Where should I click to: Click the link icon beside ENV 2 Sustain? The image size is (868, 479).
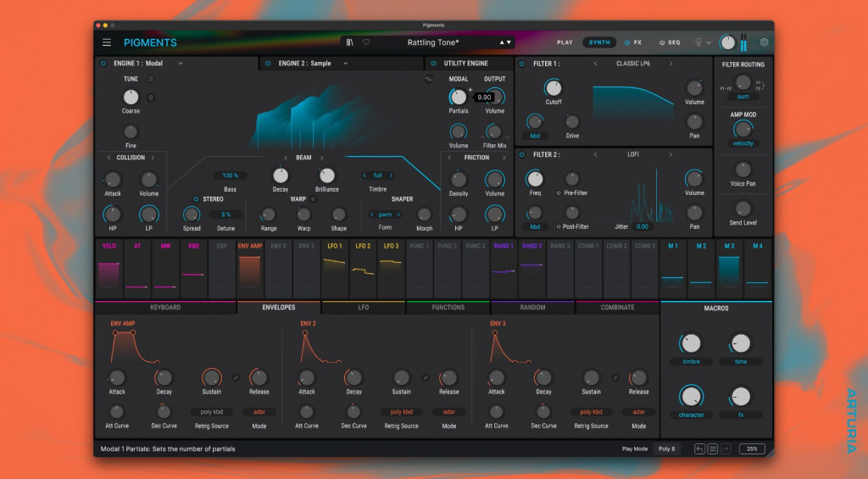pyautogui.click(x=426, y=377)
